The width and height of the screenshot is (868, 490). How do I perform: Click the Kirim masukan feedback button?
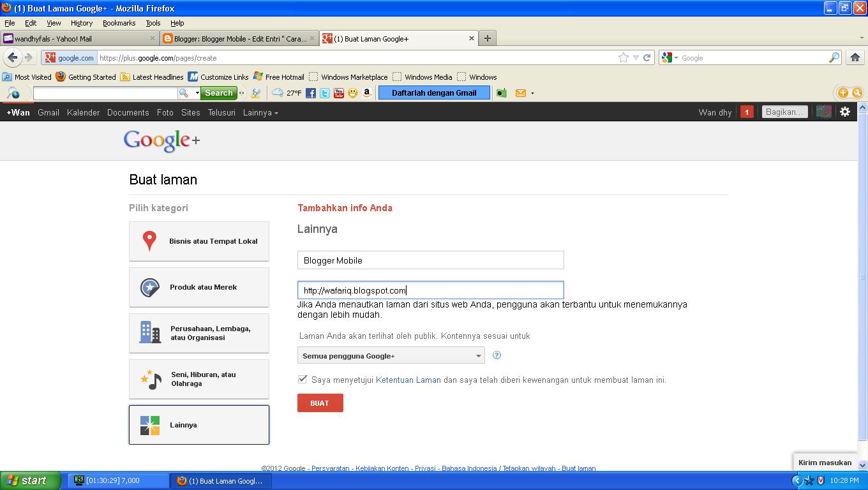825,463
